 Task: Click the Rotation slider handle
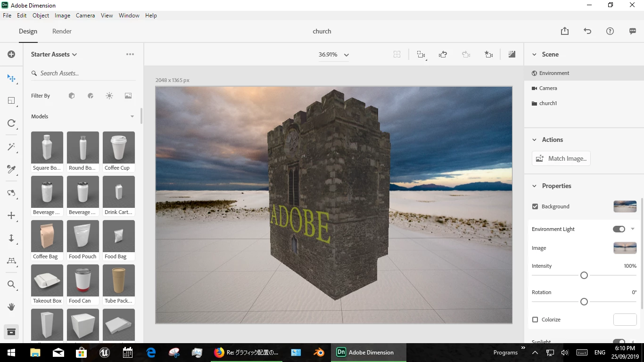click(584, 302)
